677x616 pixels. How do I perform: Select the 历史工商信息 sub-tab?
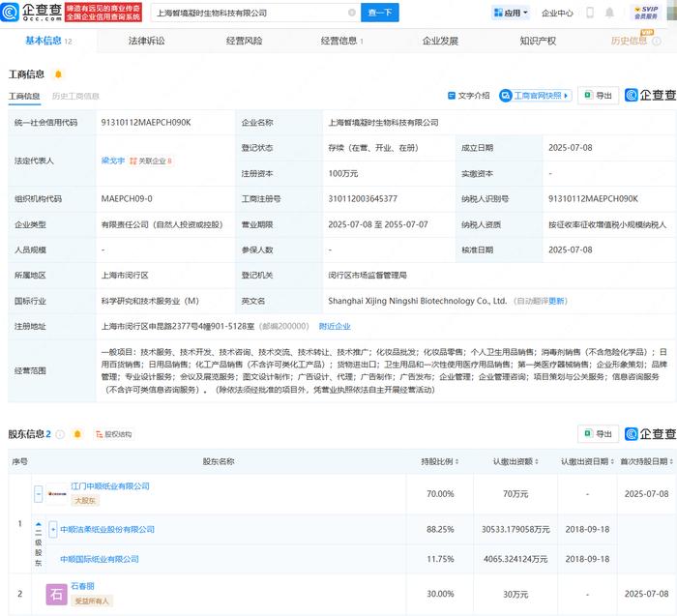[x=75, y=96]
